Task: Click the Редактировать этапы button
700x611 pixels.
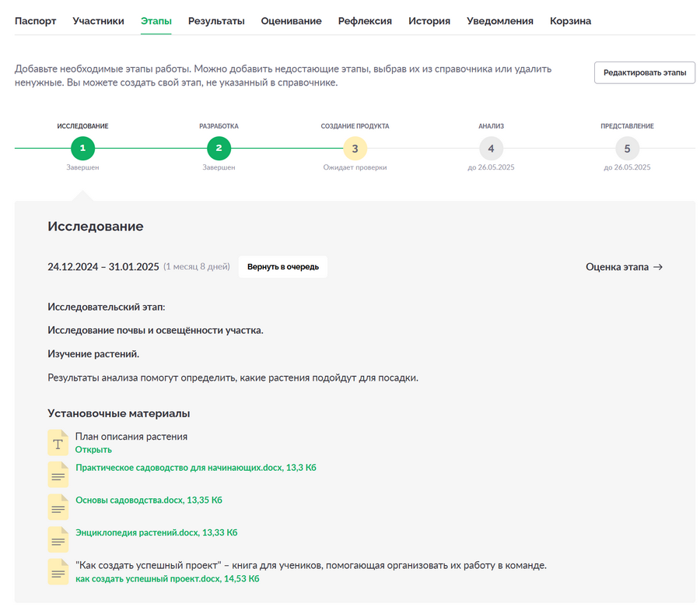Action: [x=645, y=73]
